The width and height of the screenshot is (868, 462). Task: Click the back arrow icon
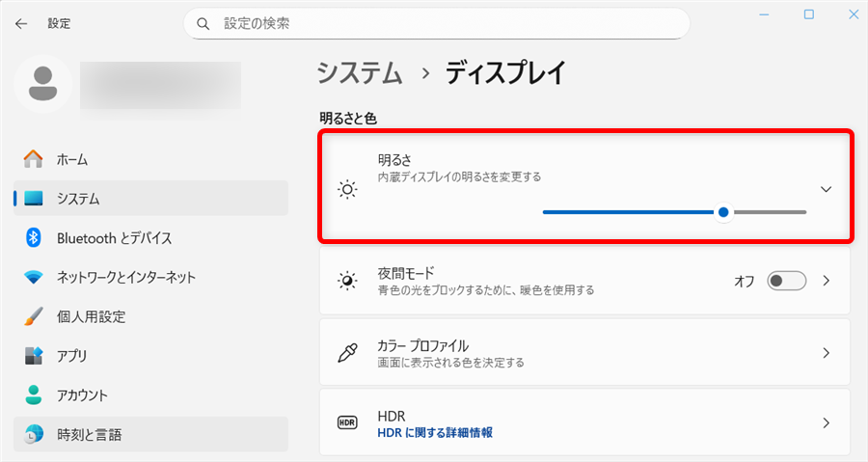(x=21, y=23)
